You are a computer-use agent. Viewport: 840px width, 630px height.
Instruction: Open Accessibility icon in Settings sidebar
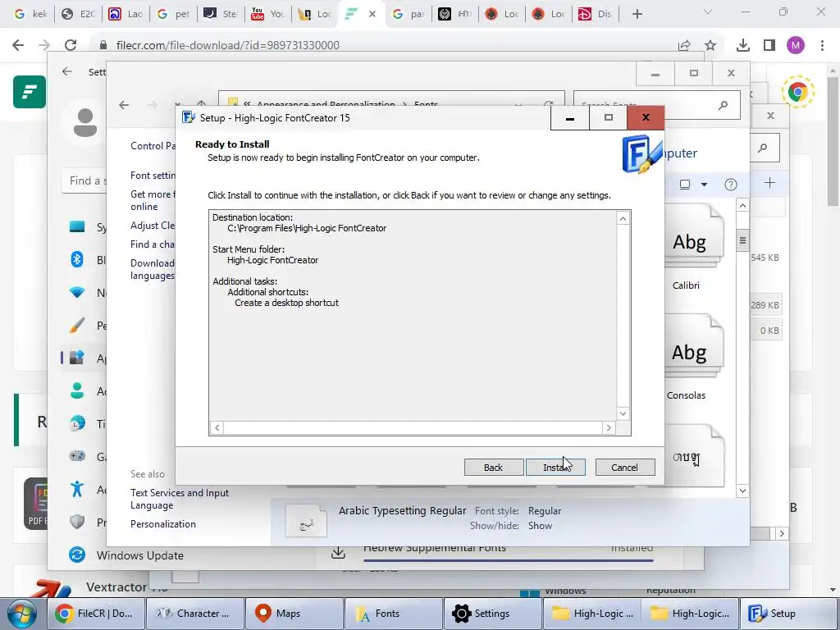point(77,489)
